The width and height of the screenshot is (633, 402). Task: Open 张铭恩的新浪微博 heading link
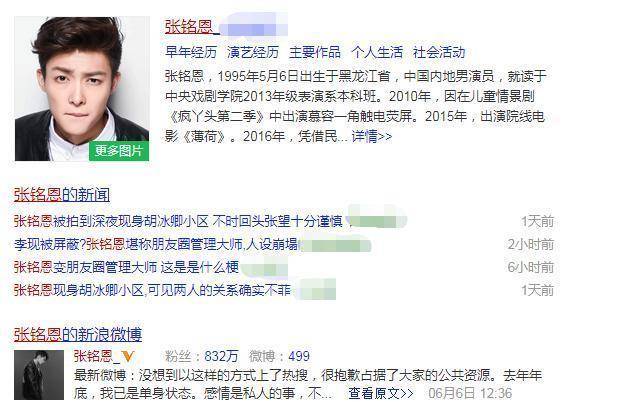78,335
